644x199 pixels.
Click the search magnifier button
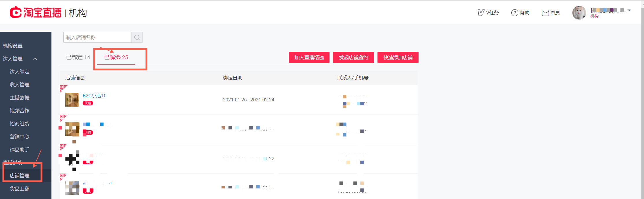(x=137, y=37)
